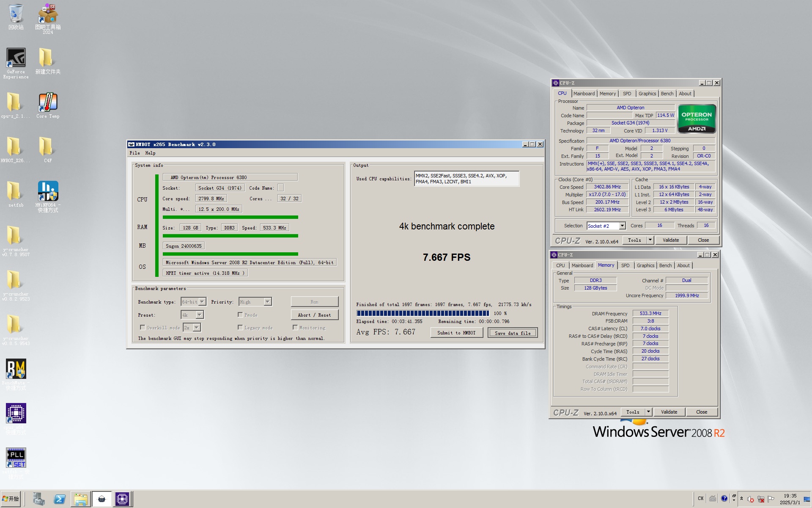The width and height of the screenshot is (812, 508).
Task: Click the taskbar clock showing 19:35
Action: (790, 499)
